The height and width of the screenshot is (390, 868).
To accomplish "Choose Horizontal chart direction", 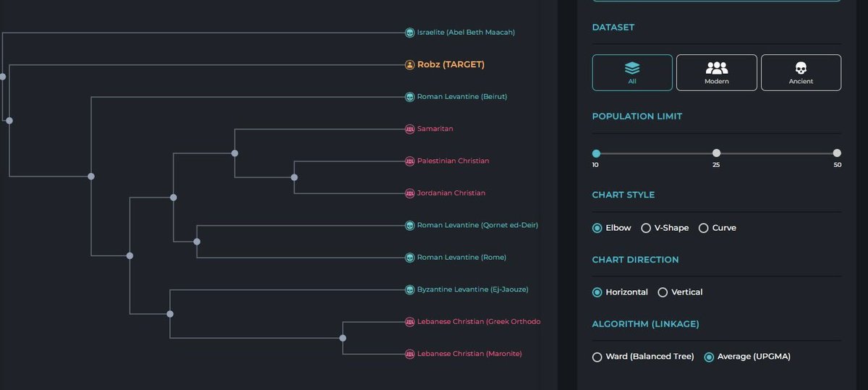I will coord(620,292).
